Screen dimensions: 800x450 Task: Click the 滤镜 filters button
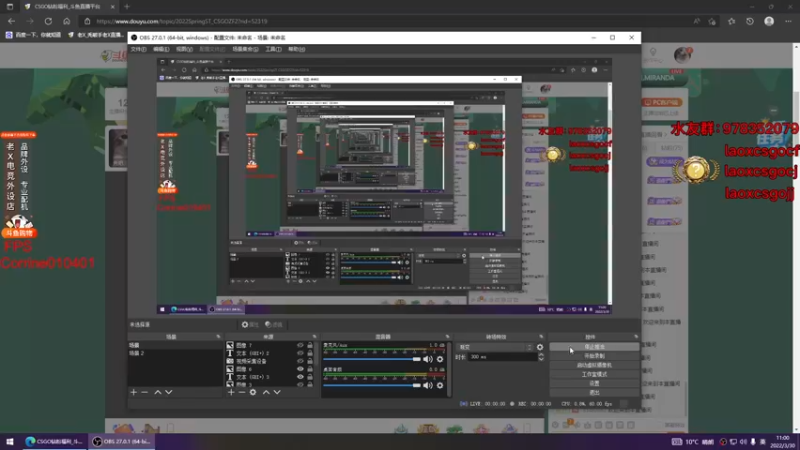(x=274, y=324)
